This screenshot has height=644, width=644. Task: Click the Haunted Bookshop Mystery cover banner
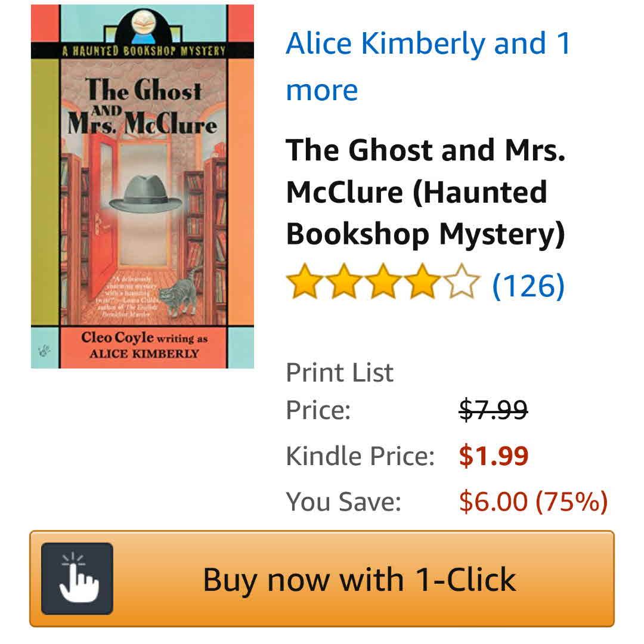click(143, 51)
